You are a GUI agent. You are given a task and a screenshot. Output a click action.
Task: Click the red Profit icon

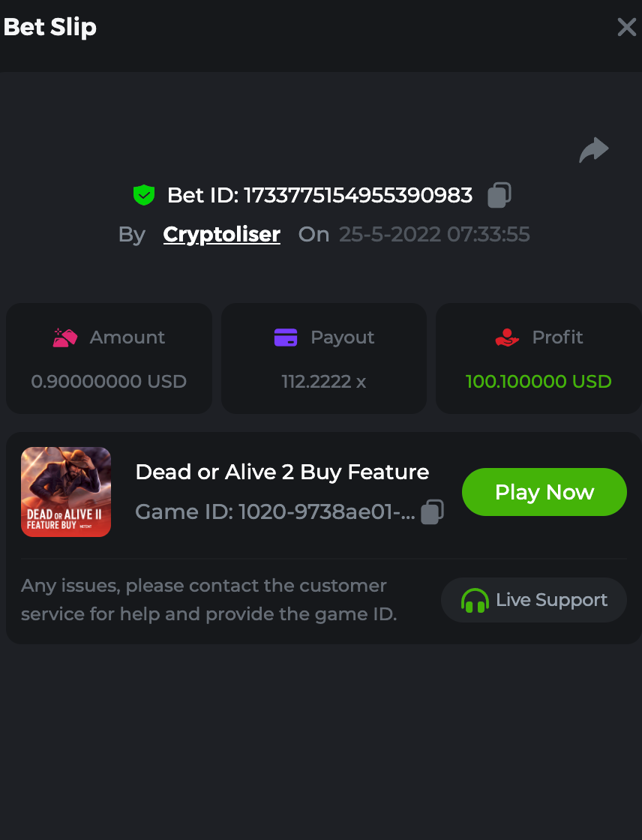[508, 337]
